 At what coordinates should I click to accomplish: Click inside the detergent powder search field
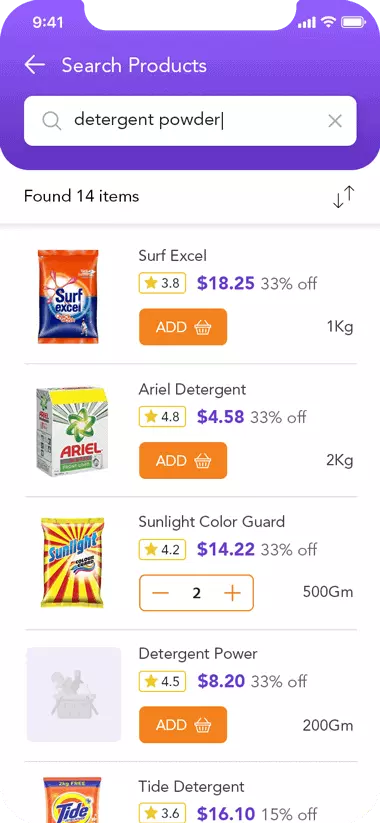tap(190, 121)
